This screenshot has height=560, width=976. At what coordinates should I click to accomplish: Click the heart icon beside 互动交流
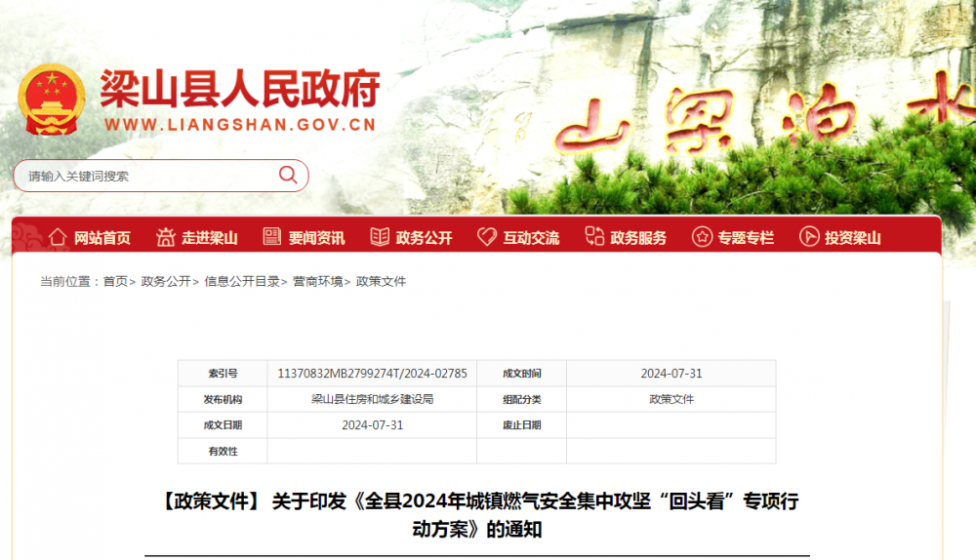tap(486, 237)
